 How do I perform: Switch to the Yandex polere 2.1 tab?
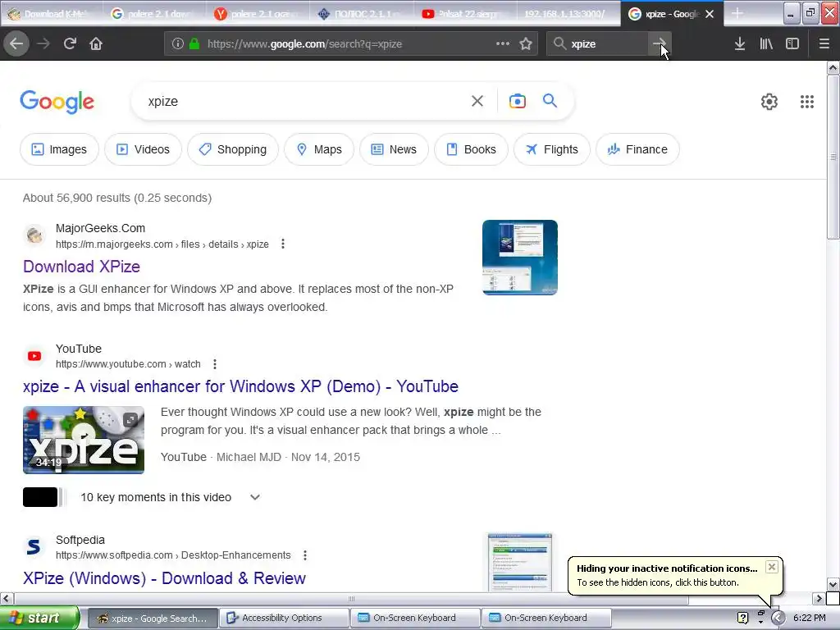pos(258,14)
